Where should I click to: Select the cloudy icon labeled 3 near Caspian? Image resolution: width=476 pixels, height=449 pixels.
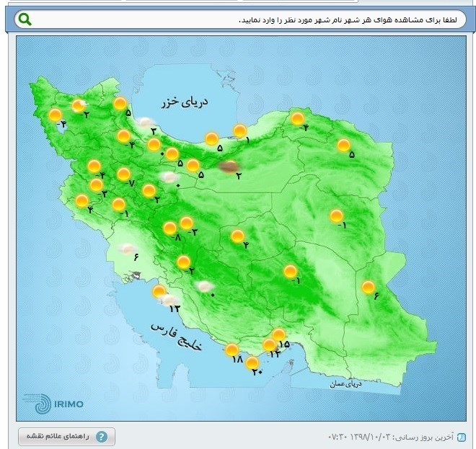click(147, 123)
